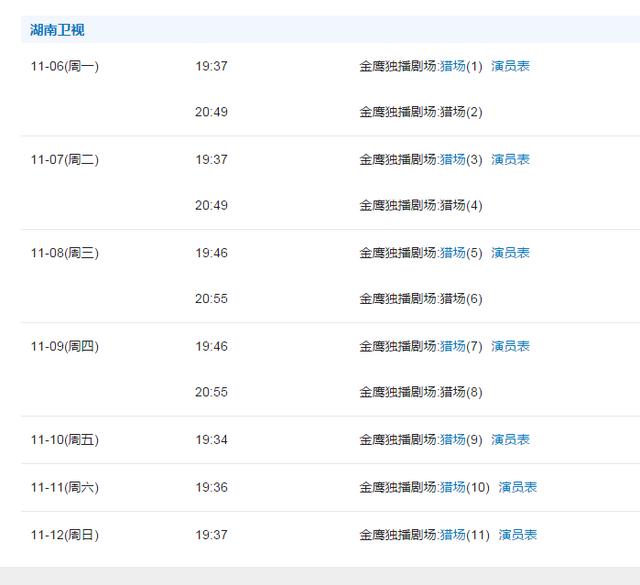Open 演员表 link beside 猎场(3)

click(510, 159)
